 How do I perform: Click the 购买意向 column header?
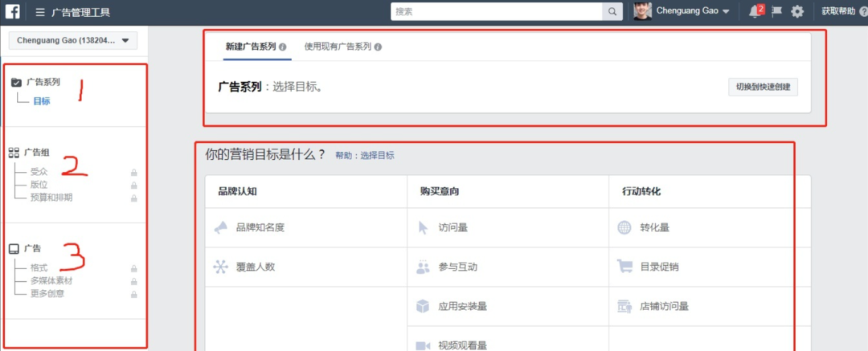tap(440, 191)
